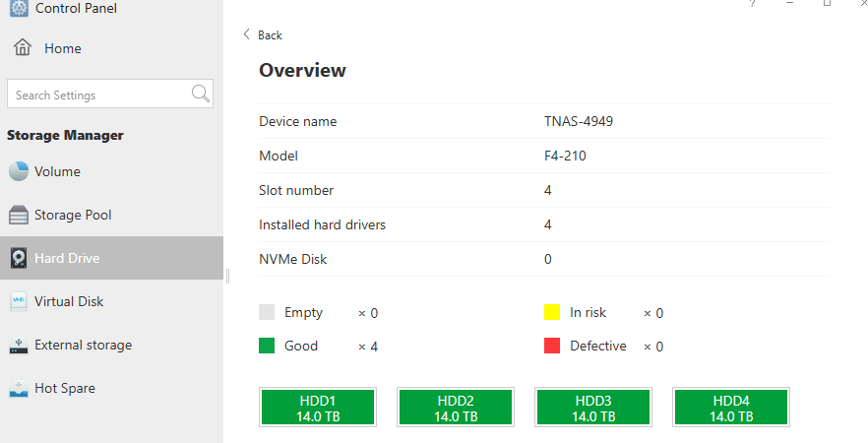868x443 pixels.
Task: Select the Hard Drive section
Action: point(110,258)
